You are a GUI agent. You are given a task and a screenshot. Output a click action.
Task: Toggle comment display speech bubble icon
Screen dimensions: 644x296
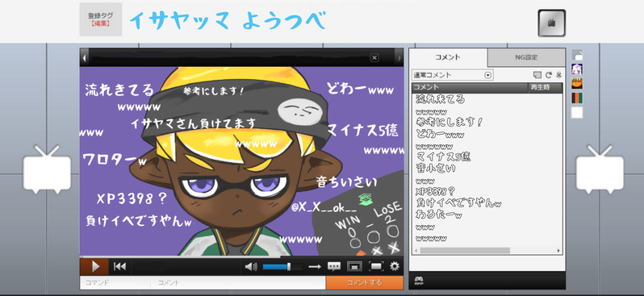coord(334,267)
